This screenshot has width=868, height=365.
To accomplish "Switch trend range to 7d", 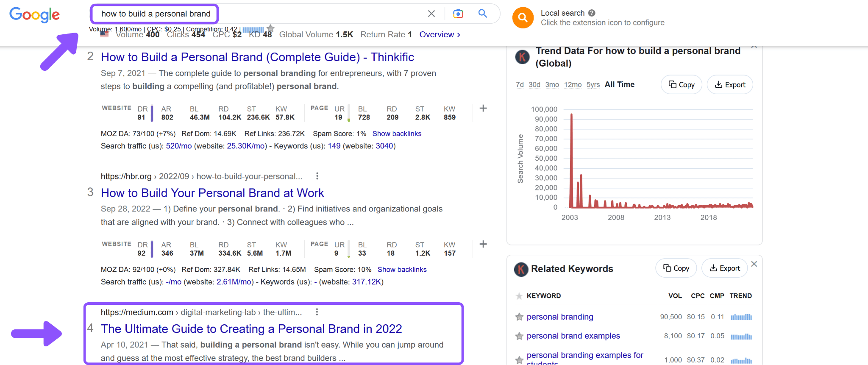I will (520, 85).
